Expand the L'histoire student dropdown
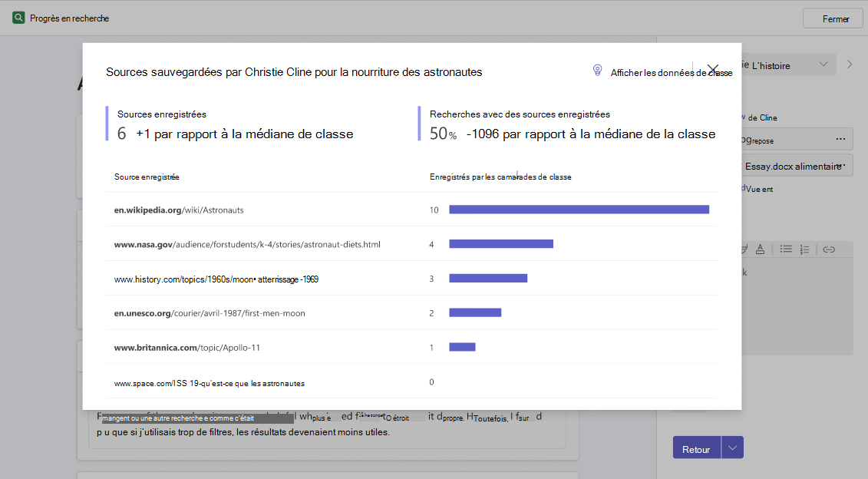 pos(823,64)
